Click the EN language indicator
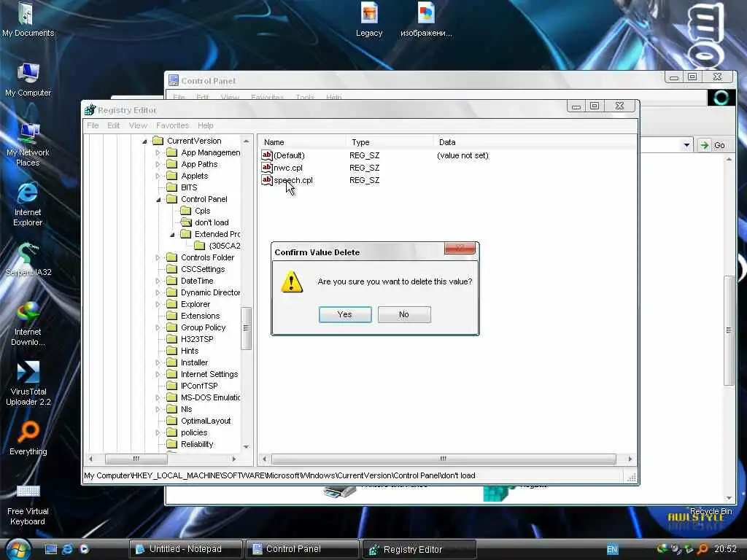This screenshot has height=560, width=747. point(612,550)
